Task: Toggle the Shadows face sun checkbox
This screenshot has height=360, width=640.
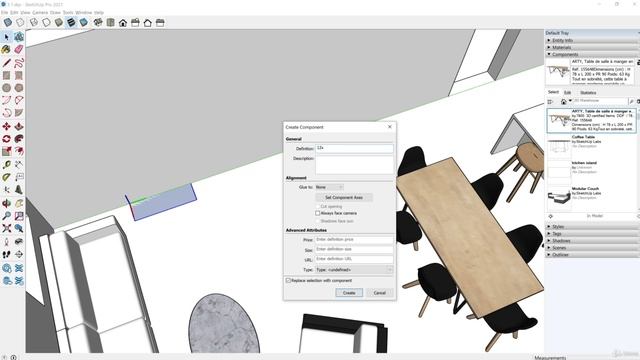Action: (x=318, y=221)
